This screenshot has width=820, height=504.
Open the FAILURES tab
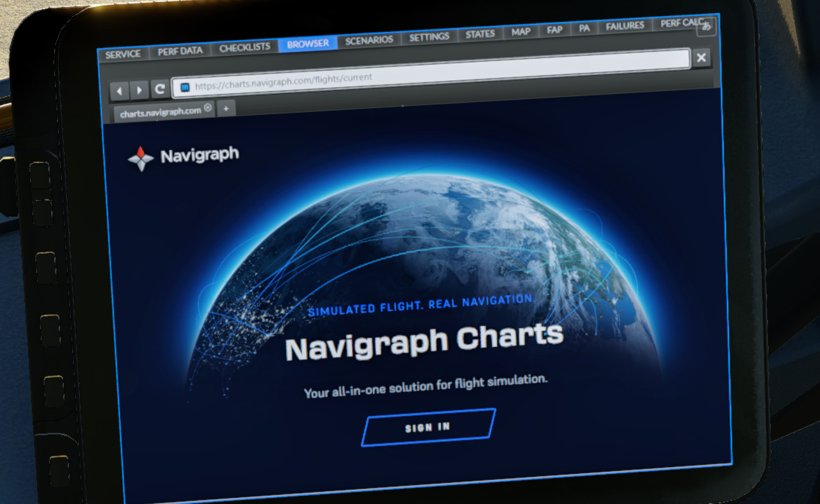pos(624,26)
